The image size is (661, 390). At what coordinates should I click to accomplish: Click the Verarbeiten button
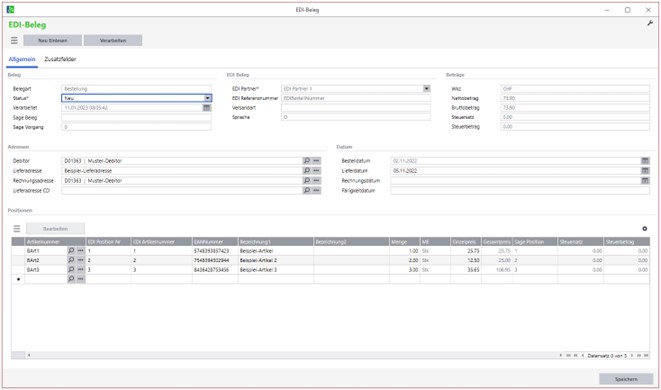coord(113,40)
